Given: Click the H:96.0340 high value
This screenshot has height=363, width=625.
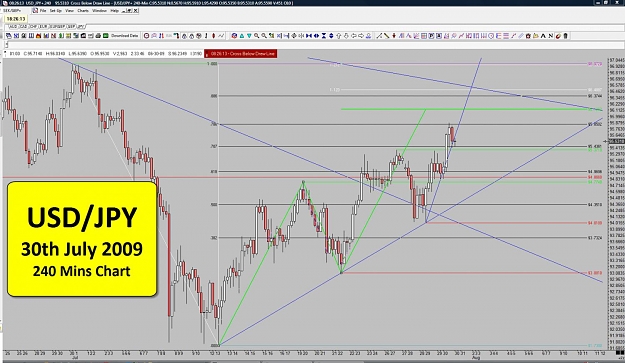Looking at the screenshot, I should point(55,53).
